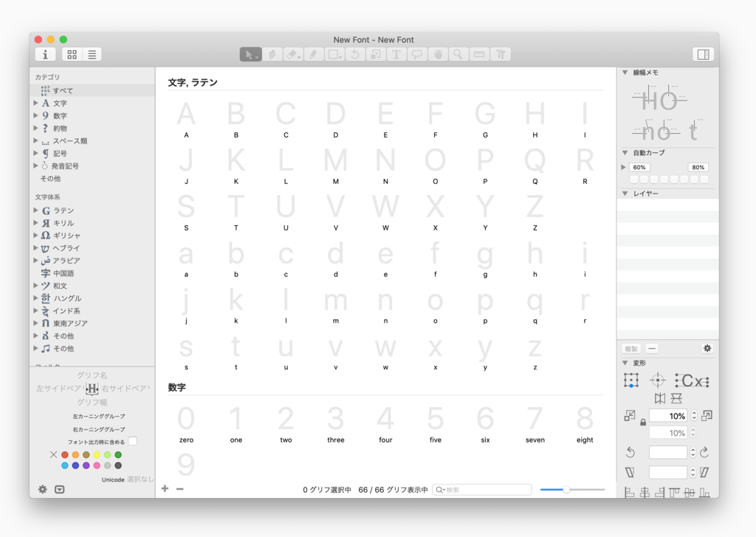Viewport: 756px width, 537px height.
Task: Collapse the 変形 panel
Action: (x=625, y=363)
